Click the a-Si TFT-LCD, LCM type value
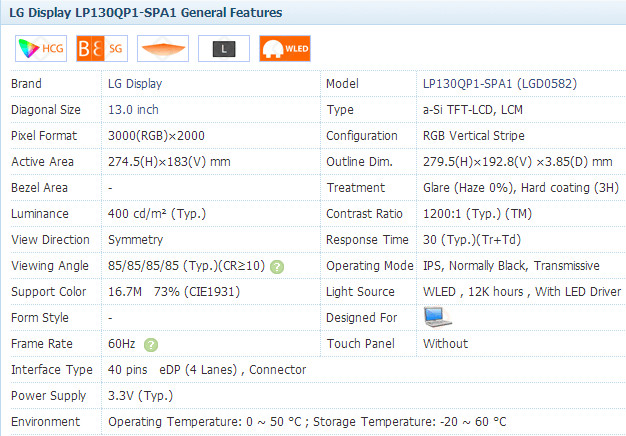626x436 pixels. tap(473, 109)
